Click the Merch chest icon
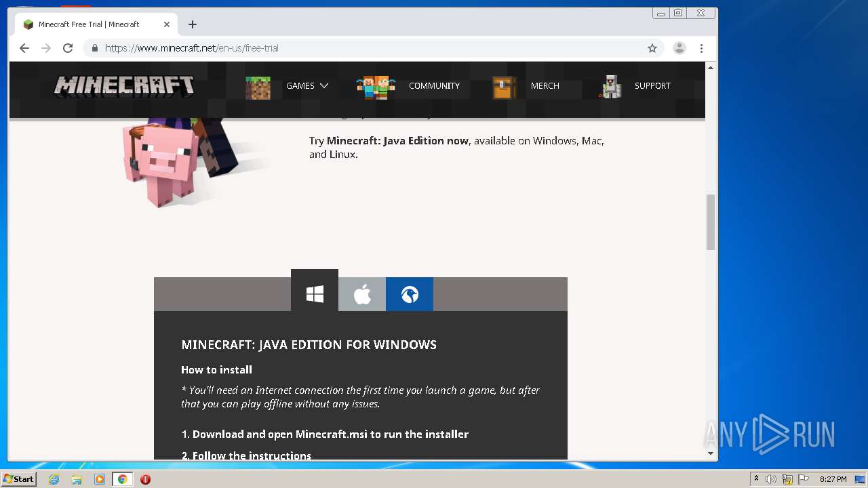868x488 pixels. (504, 86)
